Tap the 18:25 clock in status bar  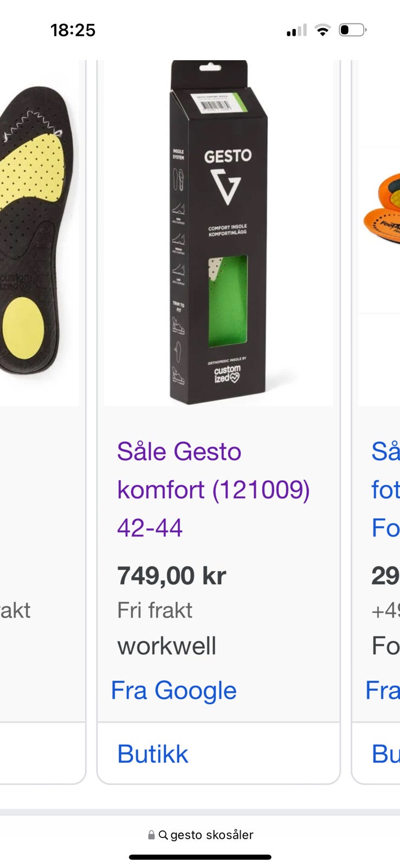(x=73, y=30)
